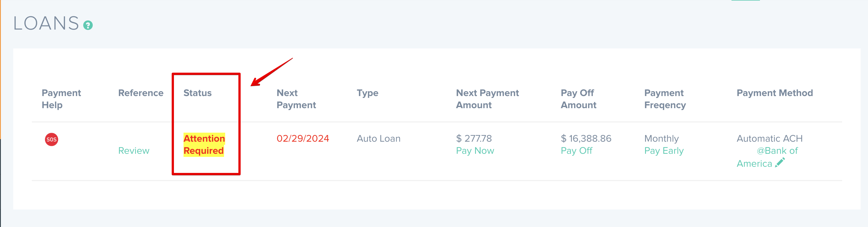
Task: Click the SOS badge in the Payment Help column
Action: coord(52,139)
